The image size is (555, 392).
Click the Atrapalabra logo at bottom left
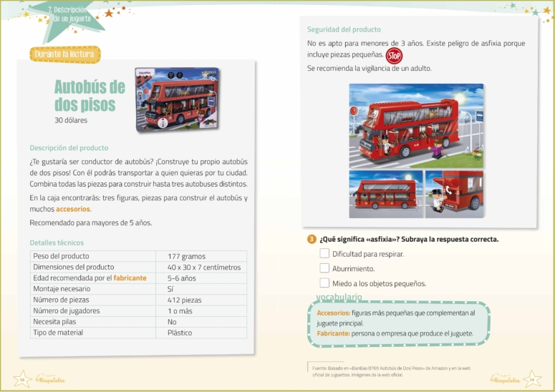(50, 380)
